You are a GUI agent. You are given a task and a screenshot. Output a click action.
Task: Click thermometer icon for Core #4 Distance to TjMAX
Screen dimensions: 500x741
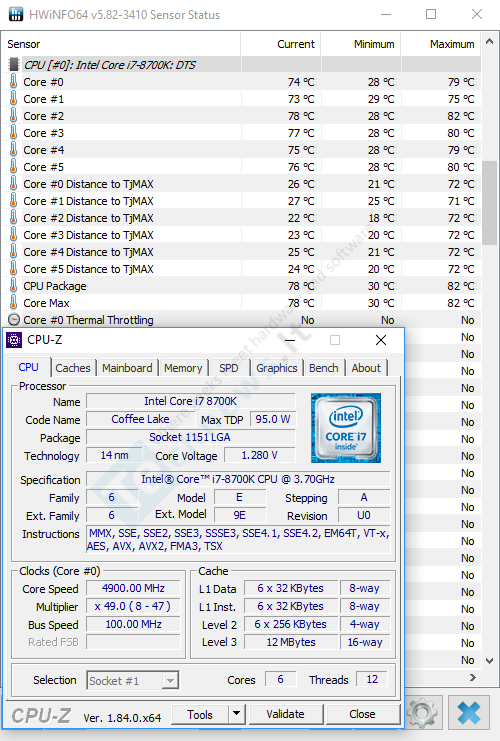coord(14,252)
